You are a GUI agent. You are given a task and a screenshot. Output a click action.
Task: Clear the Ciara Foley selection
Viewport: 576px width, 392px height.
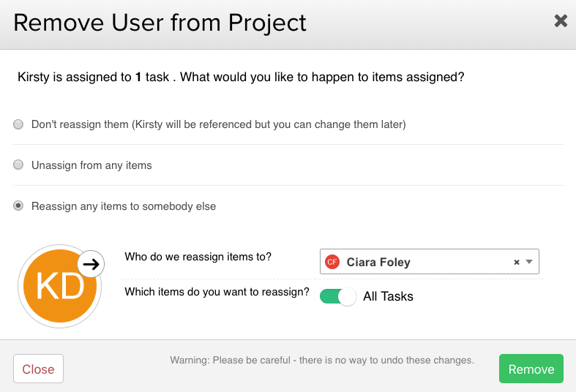(516, 262)
